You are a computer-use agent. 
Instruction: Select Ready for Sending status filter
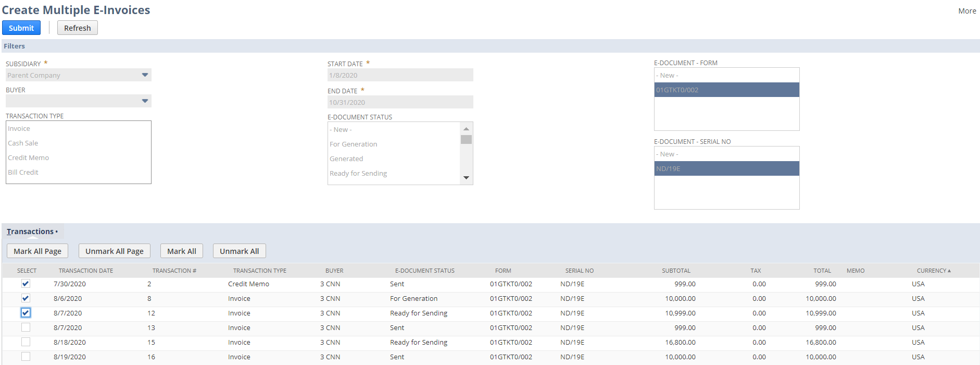(358, 174)
